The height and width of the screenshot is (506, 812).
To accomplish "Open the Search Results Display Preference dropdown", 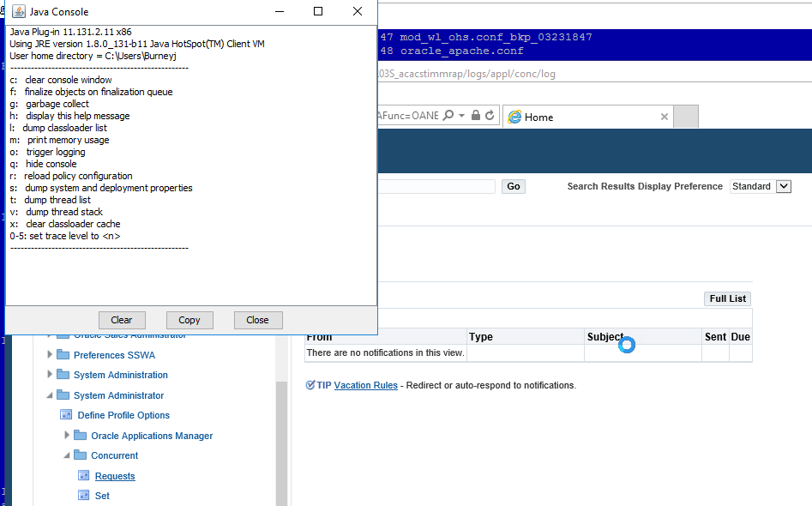I will (783, 186).
